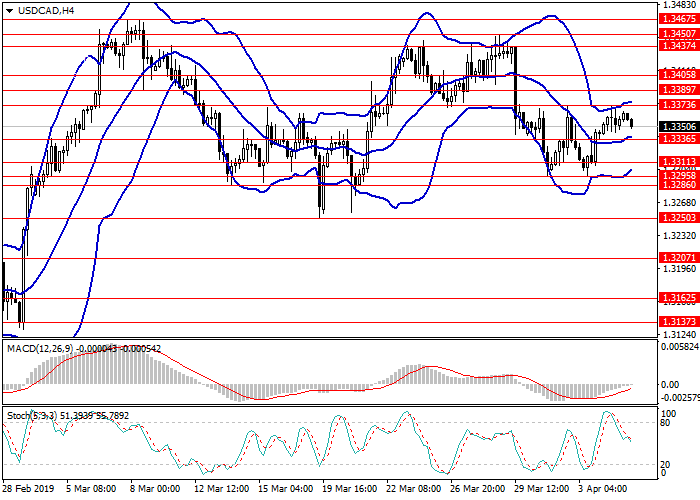Click the 19 Mar 16:00 time axis label
The image size is (700, 500).
coord(350,490)
